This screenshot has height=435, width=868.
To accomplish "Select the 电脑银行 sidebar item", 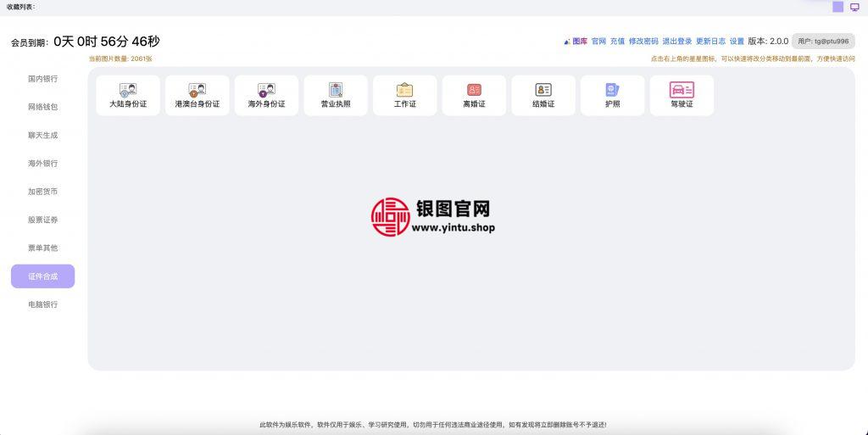I will 42,304.
